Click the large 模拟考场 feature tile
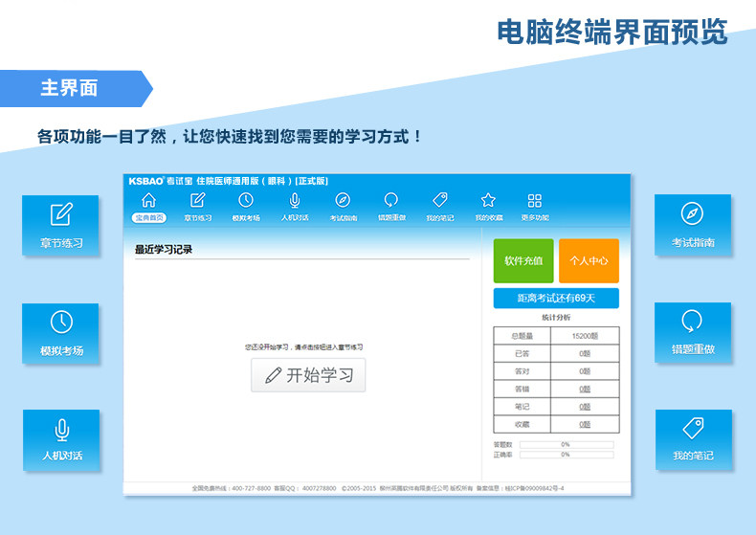The height and width of the screenshot is (535, 756). point(60,333)
